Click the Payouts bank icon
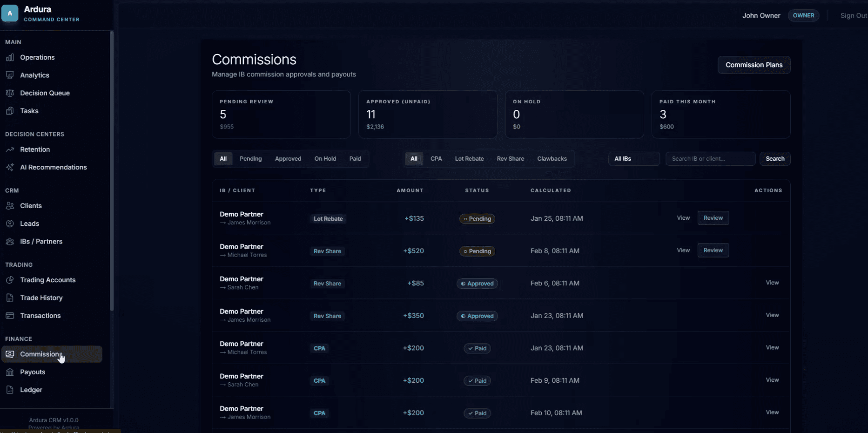The image size is (868, 433). pyautogui.click(x=10, y=372)
